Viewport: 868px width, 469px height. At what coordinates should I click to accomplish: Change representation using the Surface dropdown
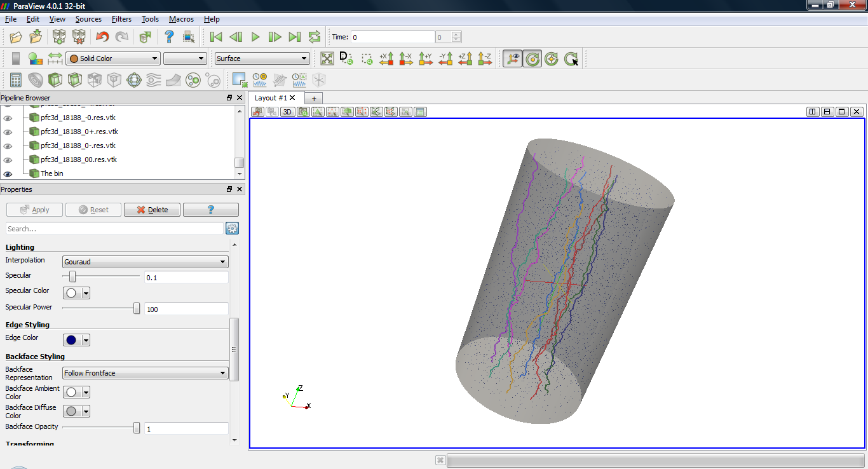(x=262, y=58)
